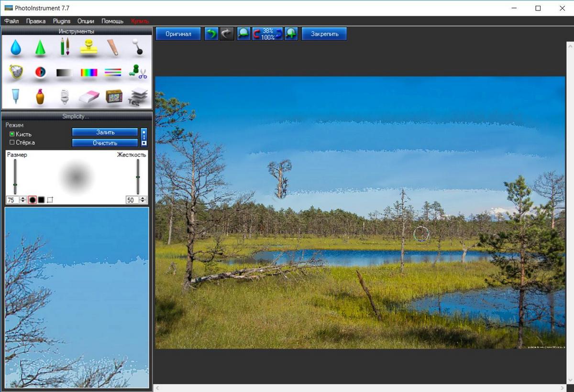Select the figure and scissors Cut tool

tap(138, 72)
